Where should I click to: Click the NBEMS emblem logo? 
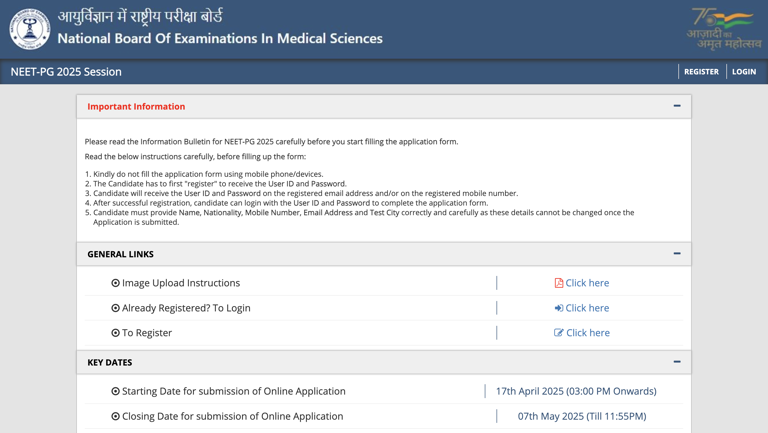pyautogui.click(x=30, y=28)
